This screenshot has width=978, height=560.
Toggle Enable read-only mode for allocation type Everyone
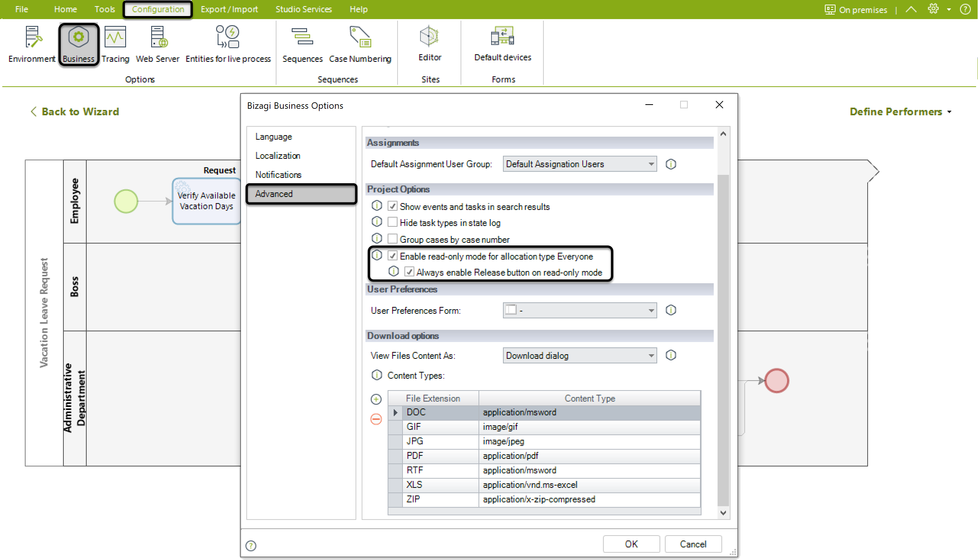click(x=392, y=256)
